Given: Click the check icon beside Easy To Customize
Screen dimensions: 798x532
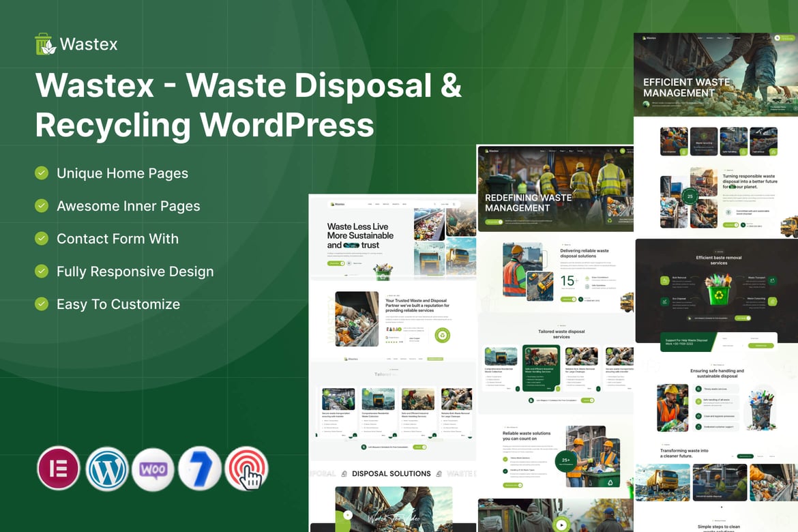Looking at the screenshot, I should coord(42,304).
